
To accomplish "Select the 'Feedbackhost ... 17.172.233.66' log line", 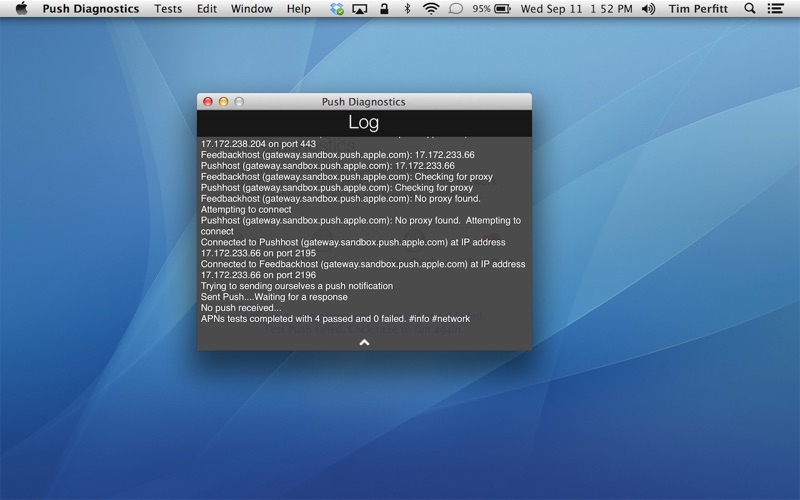I will 337,155.
